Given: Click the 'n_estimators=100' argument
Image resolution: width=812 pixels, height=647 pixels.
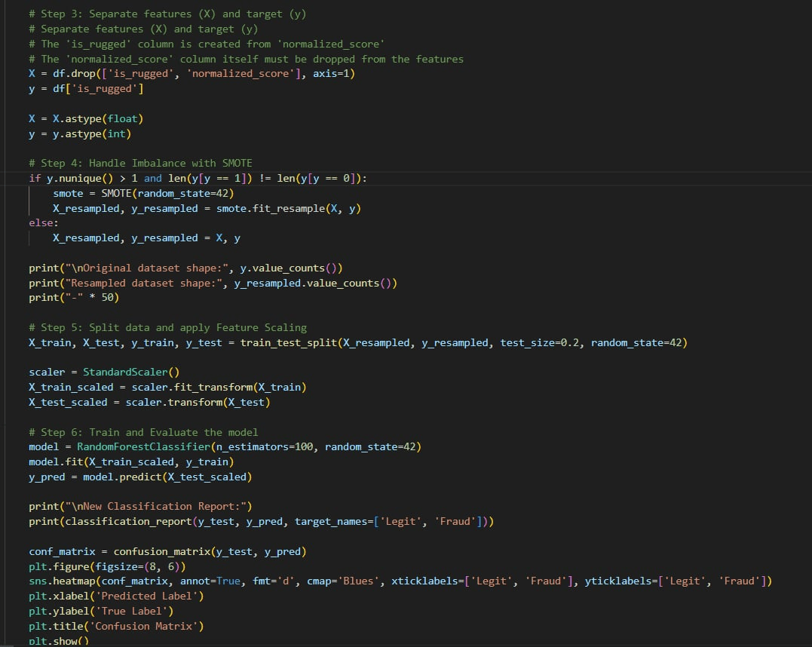Looking at the screenshot, I should (265, 446).
